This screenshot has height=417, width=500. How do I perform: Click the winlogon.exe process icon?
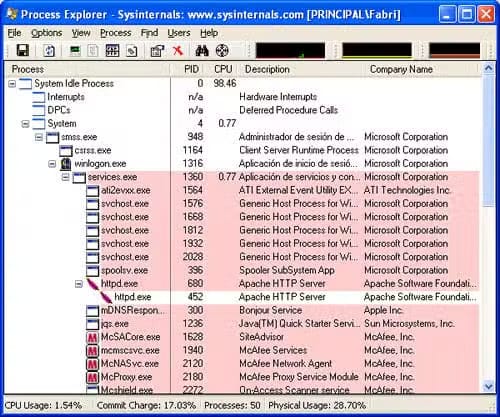[66, 164]
